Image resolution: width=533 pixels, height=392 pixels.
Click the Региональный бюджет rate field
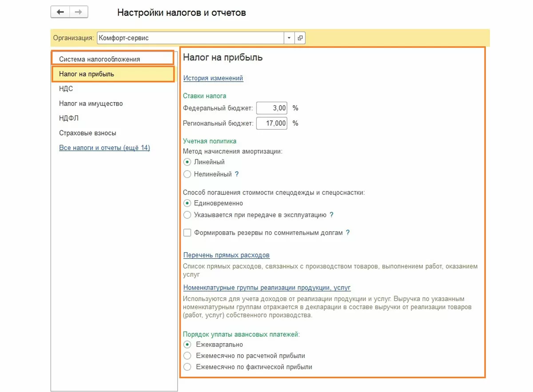pos(272,123)
